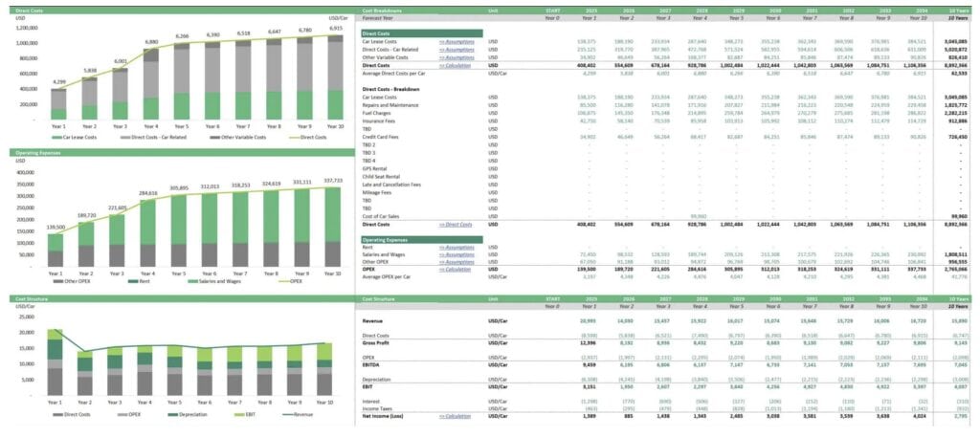The image size is (980, 437).
Task: Click the 'Cost of Car Sales' row label
Action: [x=381, y=216]
